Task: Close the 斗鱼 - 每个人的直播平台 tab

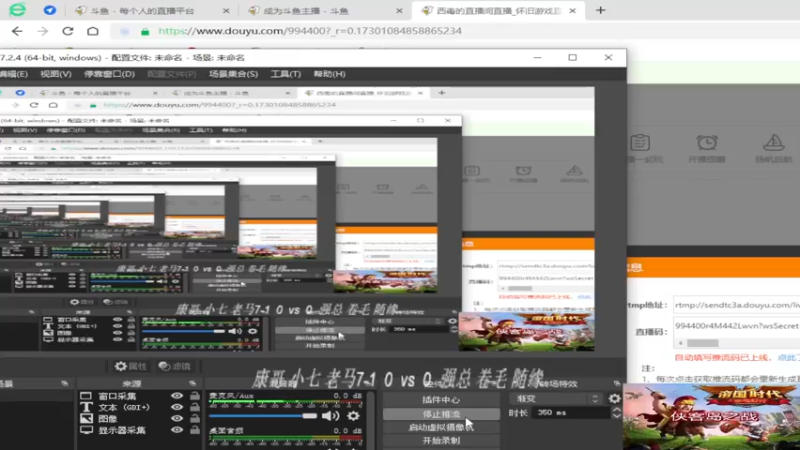Action: tap(226, 11)
